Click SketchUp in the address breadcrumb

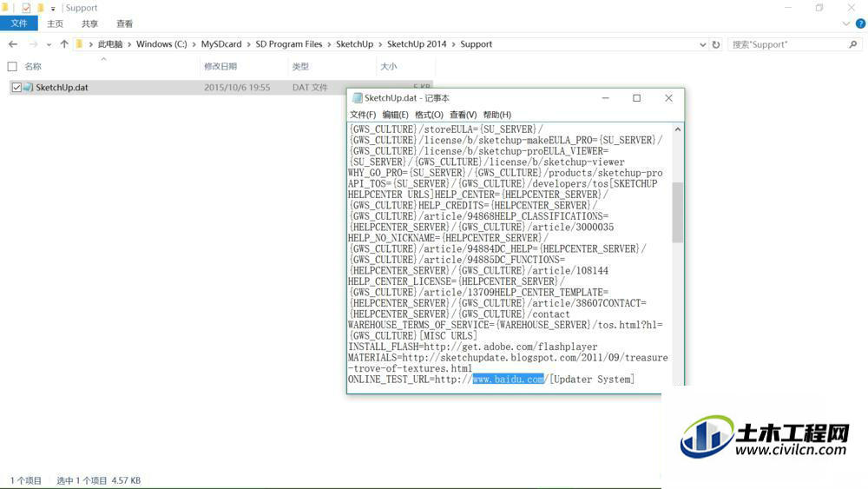click(355, 44)
